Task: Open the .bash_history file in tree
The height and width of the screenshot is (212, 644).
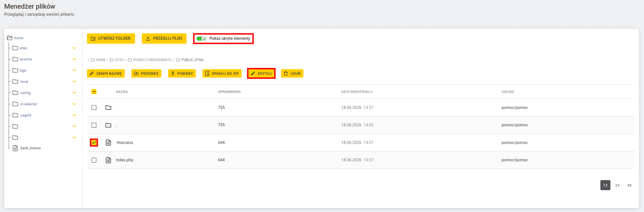Action: pyautogui.click(x=30, y=148)
